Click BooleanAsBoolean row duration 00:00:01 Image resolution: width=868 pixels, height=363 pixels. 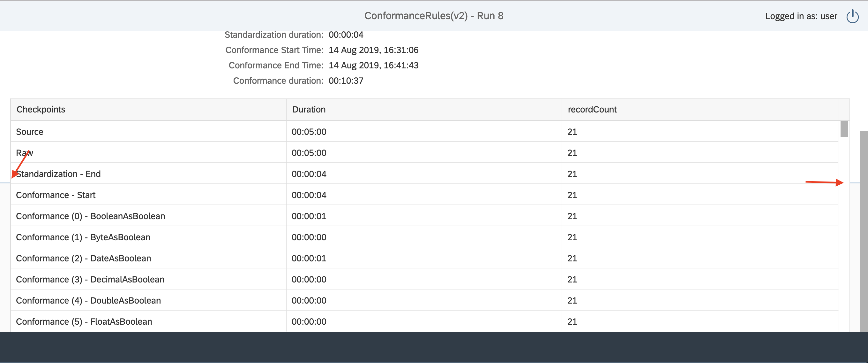[309, 216]
